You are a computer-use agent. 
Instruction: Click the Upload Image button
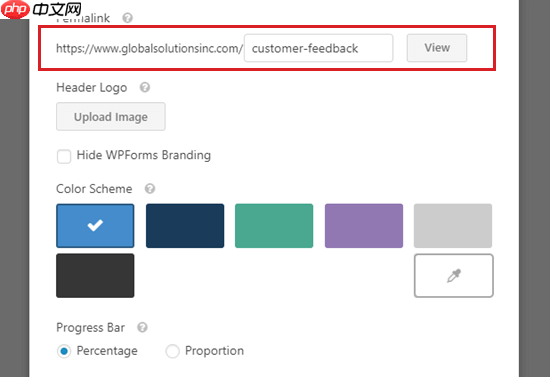click(111, 116)
